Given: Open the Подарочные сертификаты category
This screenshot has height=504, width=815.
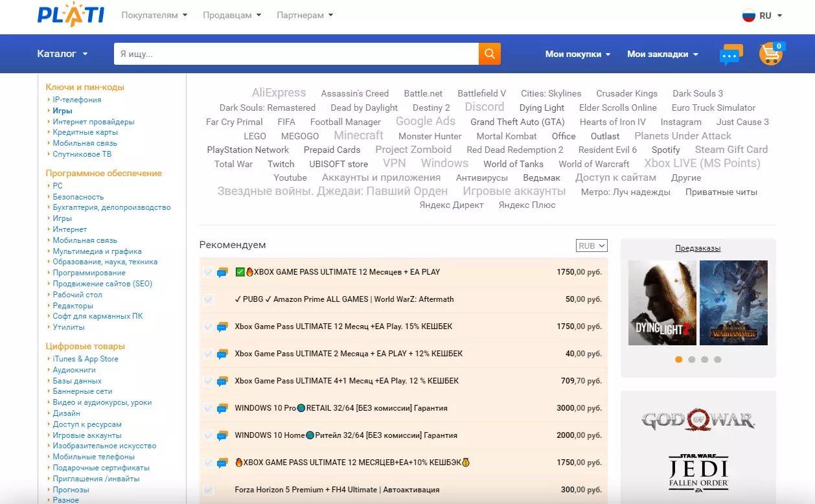Looking at the screenshot, I should [x=101, y=468].
